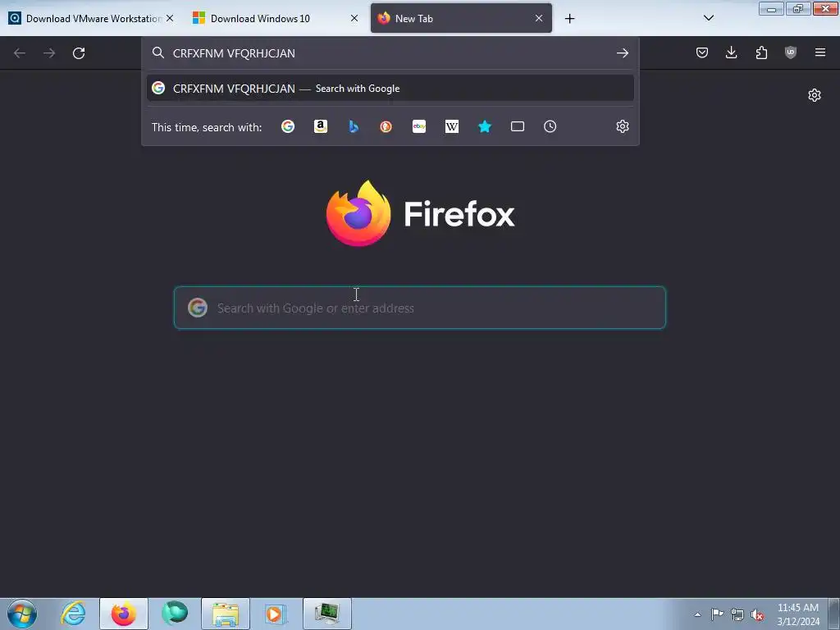This screenshot has width=840, height=630.
Task: Open search settings gear in dropdown
Action: (622, 126)
